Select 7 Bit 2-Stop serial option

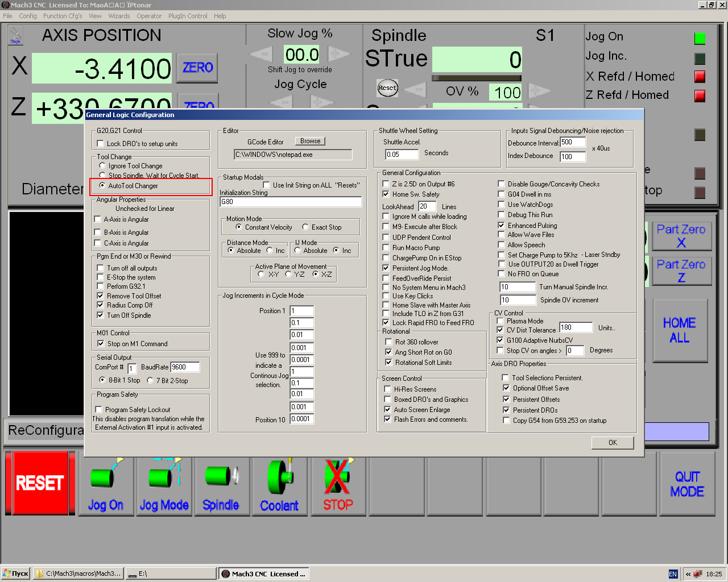150,380
